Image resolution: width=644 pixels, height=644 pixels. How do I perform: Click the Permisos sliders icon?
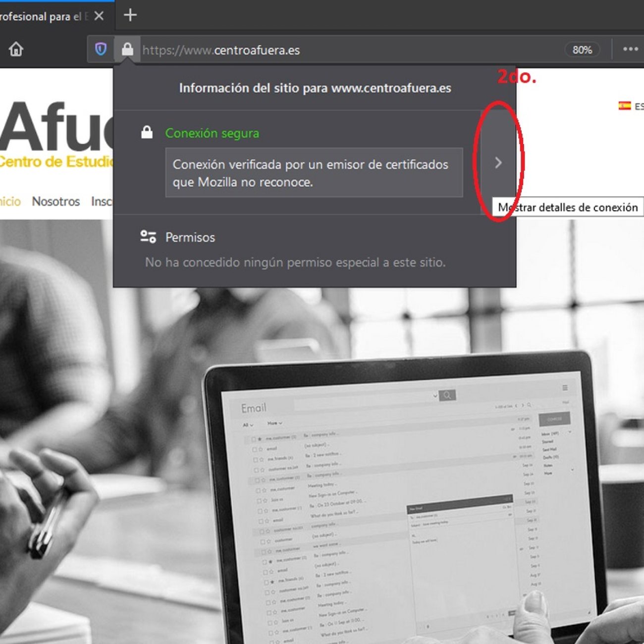pos(148,237)
